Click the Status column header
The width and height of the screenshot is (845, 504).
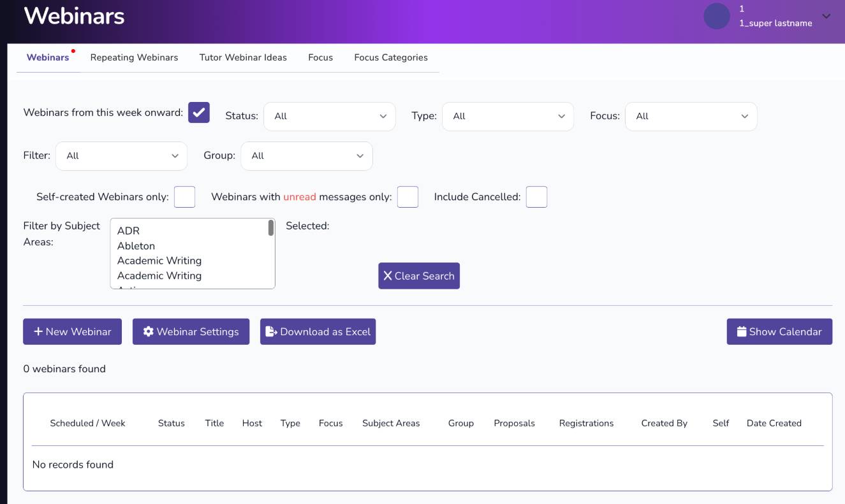(172, 423)
